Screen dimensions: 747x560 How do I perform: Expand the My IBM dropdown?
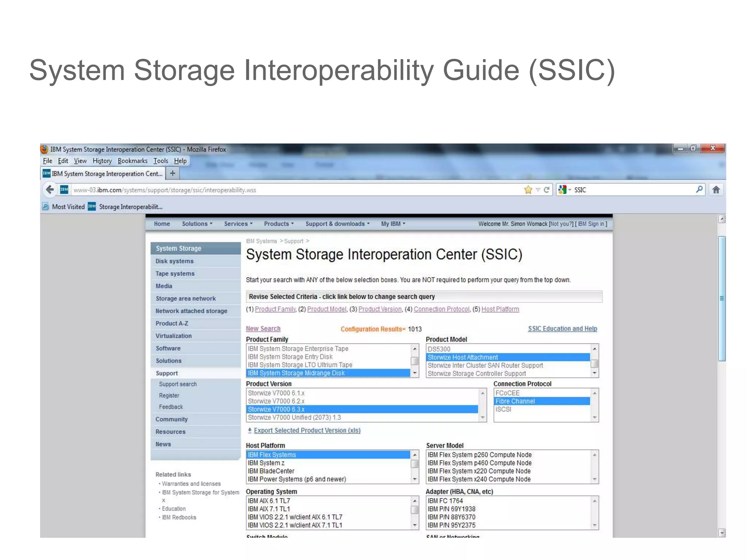click(x=393, y=224)
